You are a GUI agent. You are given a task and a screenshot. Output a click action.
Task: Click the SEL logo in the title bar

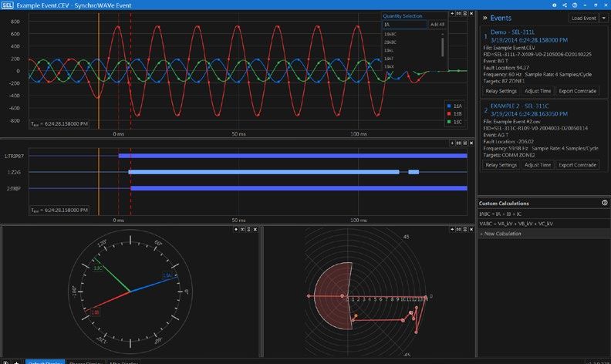pyautogui.click(x=8, y=5)
